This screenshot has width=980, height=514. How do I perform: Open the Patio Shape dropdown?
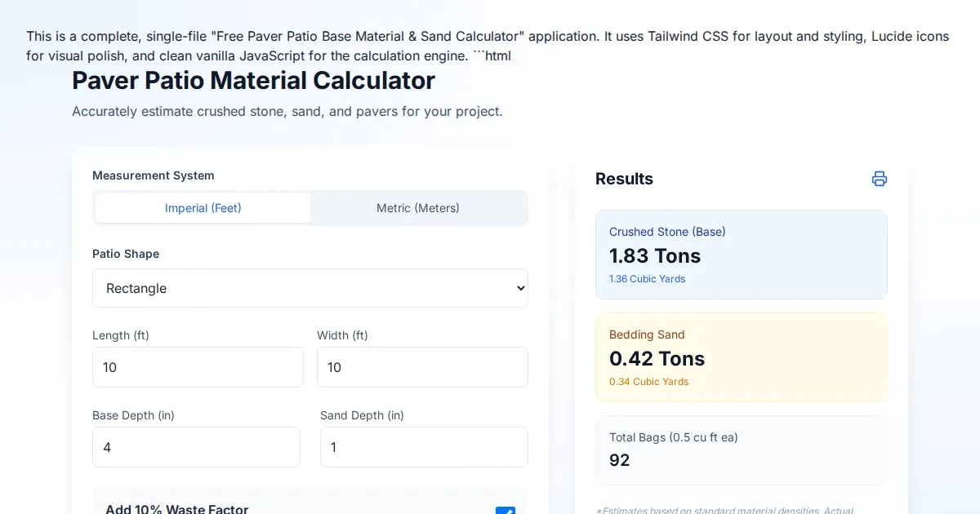pyautogui.click(x=310, y=288)
